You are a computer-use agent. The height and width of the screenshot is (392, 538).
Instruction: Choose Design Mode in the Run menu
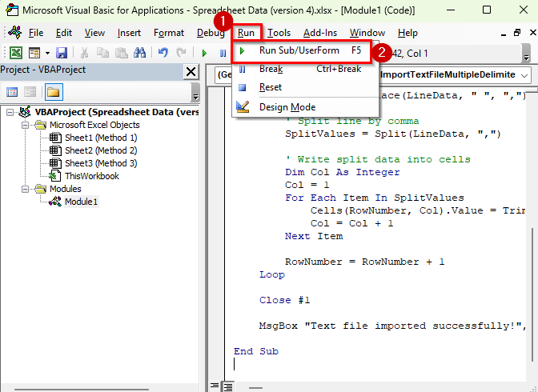click(x=305, y=107)
